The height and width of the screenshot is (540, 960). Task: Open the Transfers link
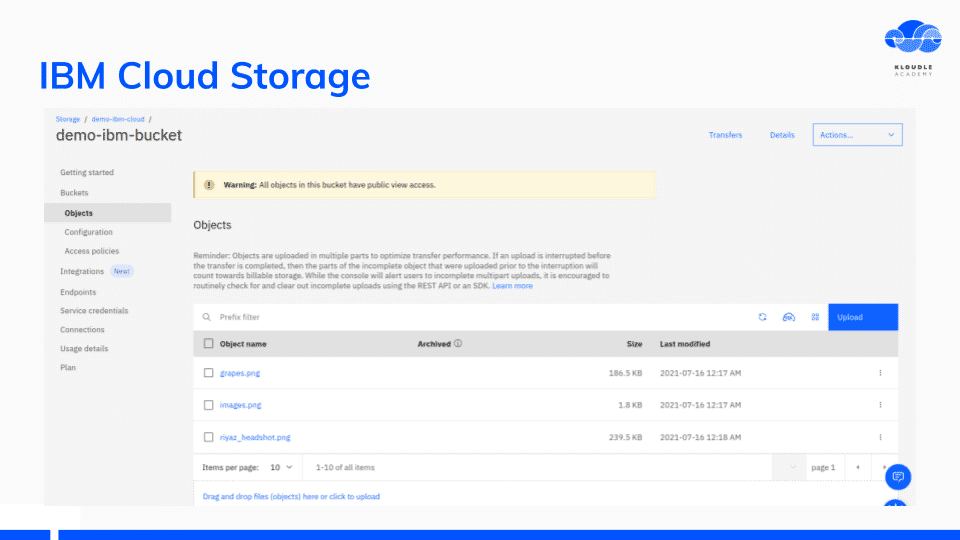pyautogui.click(x=726, y=135)
